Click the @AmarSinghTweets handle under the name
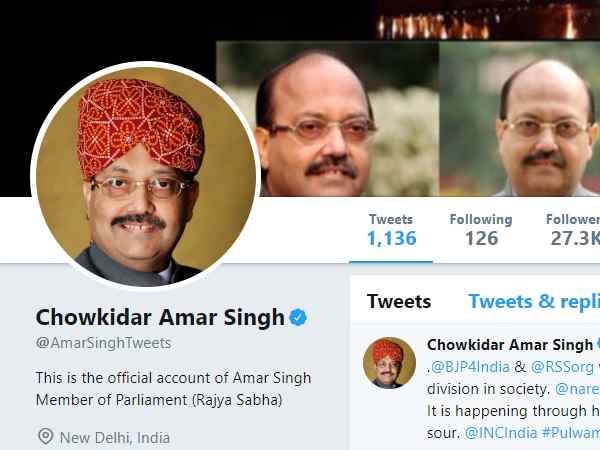The height and width of the screenshot is (450, 600). coord(103,343)
